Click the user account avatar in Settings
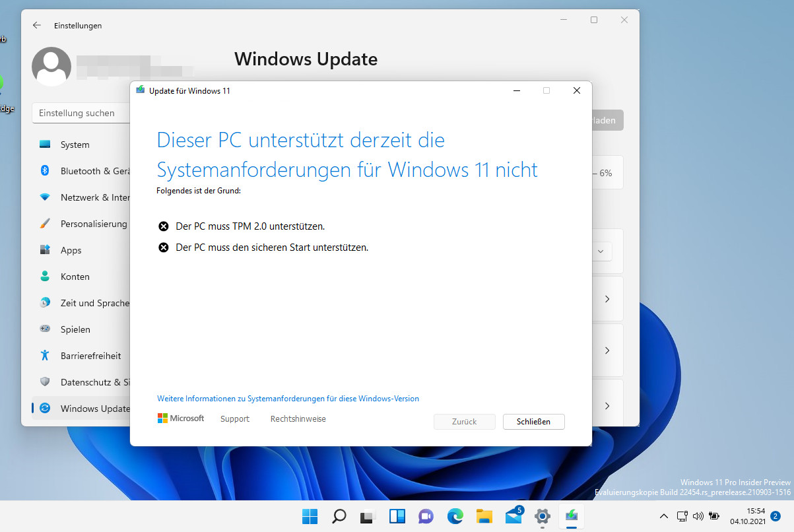This screenshot has width=794, height=532. coord(51,67)
